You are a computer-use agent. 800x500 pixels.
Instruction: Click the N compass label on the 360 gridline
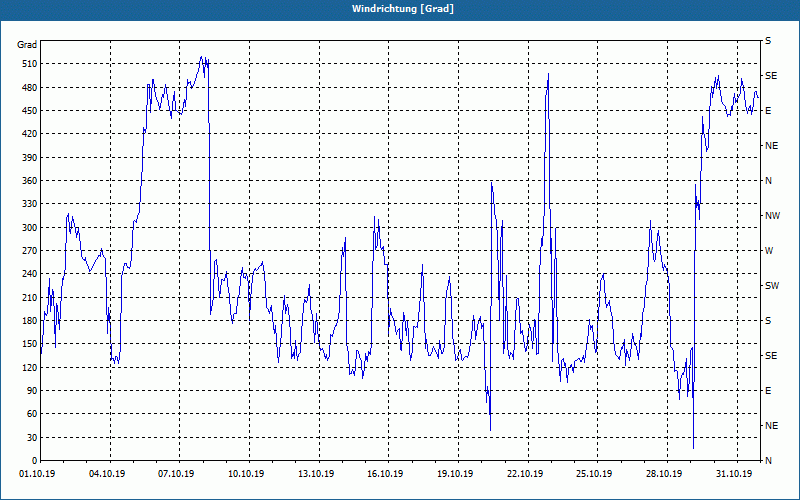tap(768, 181)
